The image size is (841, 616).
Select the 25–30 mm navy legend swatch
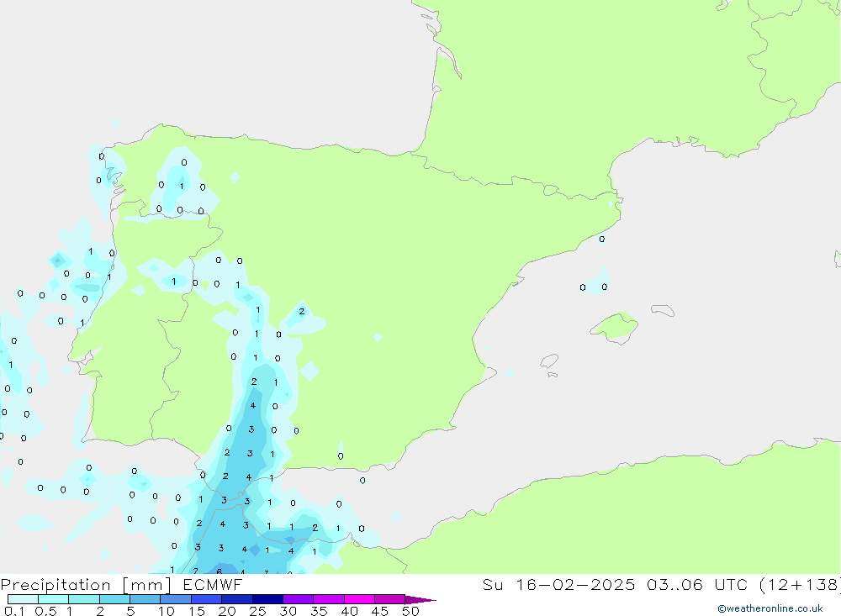pyautogui.click(x=267, y=599)
